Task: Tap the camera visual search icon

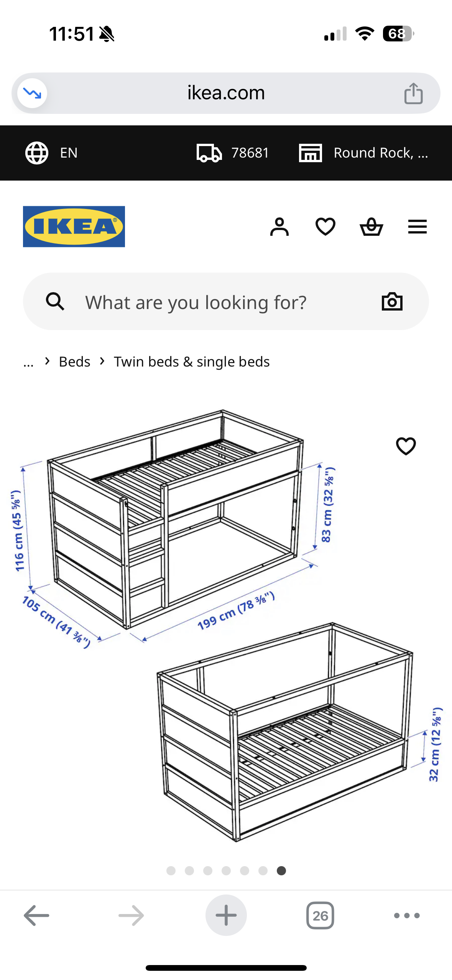Action: [392, 301]
